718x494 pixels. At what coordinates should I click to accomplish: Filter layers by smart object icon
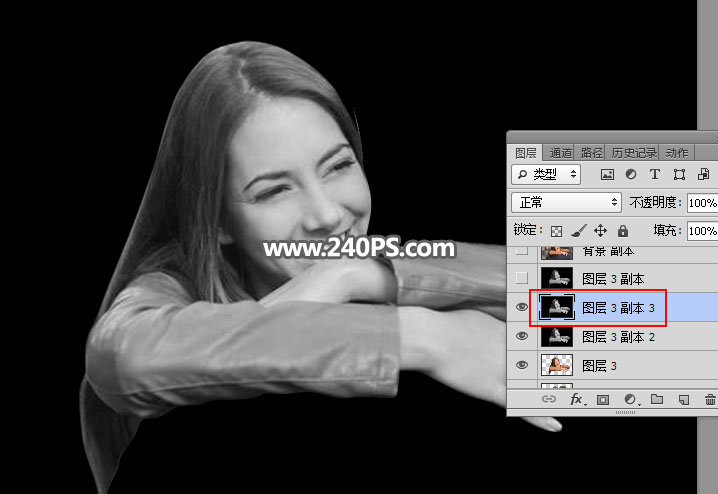point(703,174)
